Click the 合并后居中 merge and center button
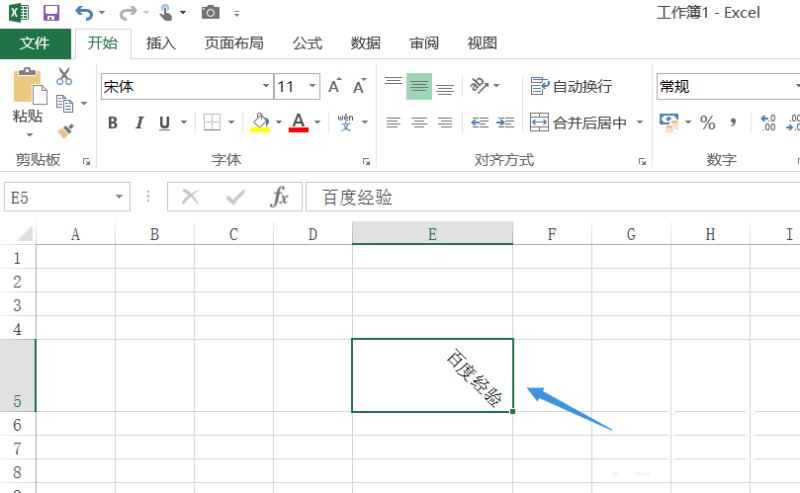Screen dimensions: 800x493 pos(578,122)
